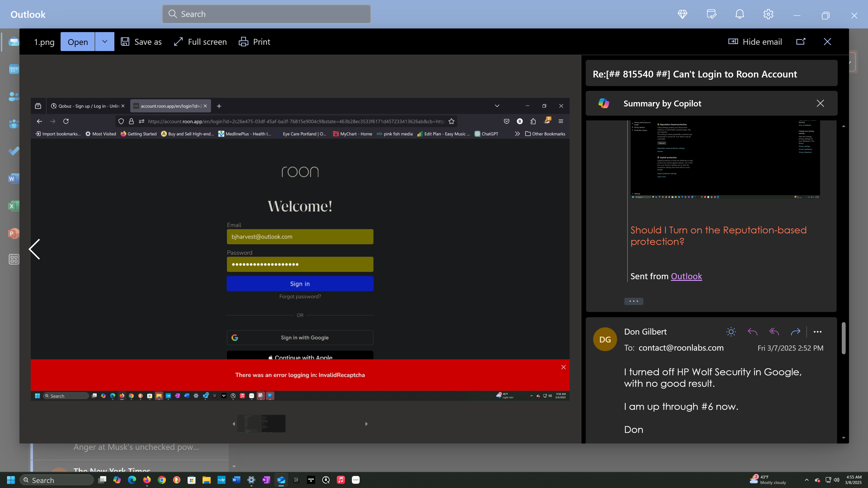Print the 1.png attachment
Image resolution: width=868 pixels, height=488 pixels.
tap(254, 42)
